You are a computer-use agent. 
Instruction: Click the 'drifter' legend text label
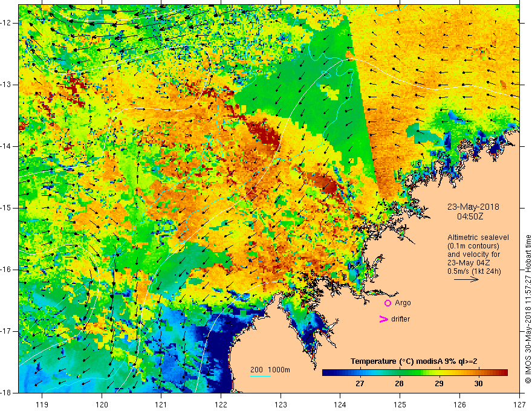coord(400,319)
